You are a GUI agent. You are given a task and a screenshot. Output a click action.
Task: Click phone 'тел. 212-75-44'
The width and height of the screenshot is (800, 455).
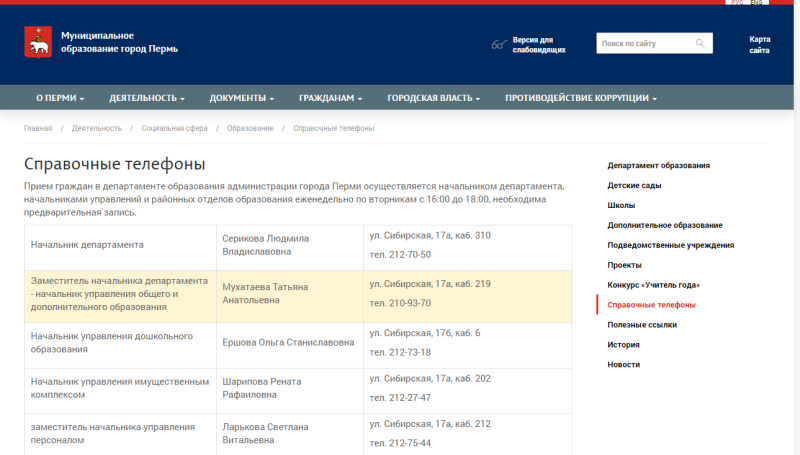tap(401, 443)
